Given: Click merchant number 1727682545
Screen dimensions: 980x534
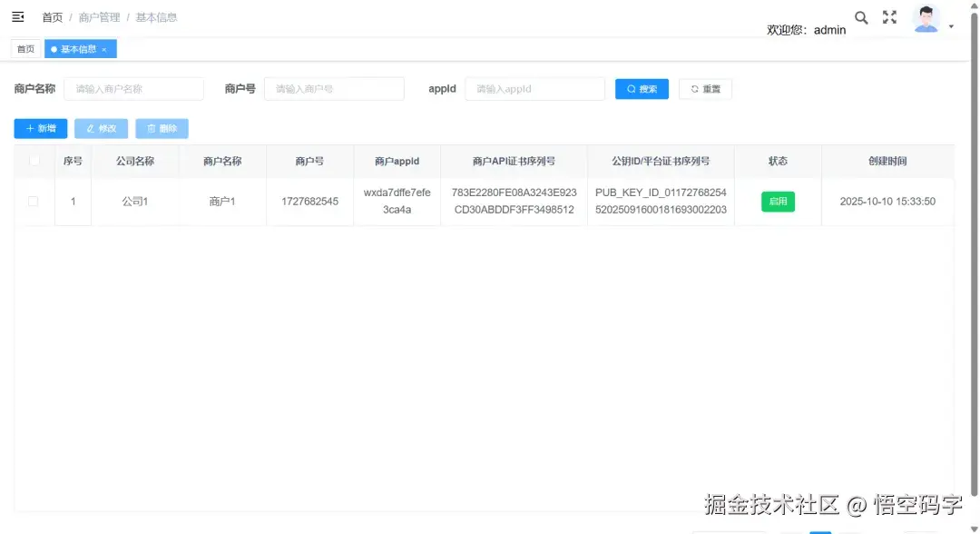Looking at the screenshot, I should tap(310, 202).
